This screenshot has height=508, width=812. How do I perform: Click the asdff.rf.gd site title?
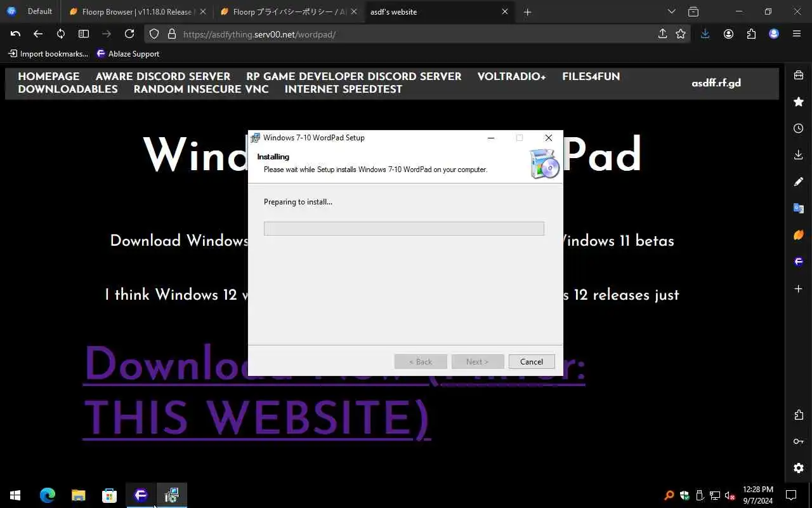716,83
